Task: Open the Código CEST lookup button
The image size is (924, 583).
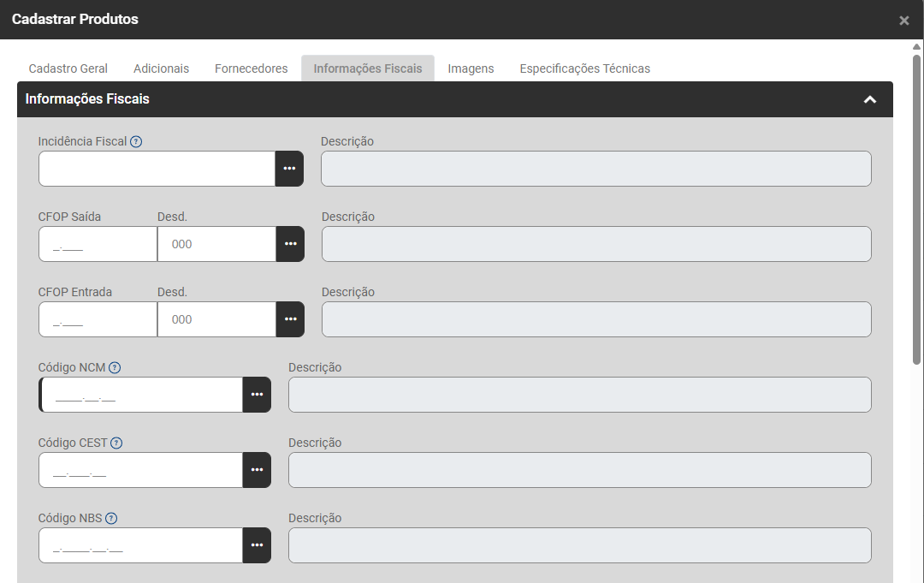Action: (x=257, y=470)
